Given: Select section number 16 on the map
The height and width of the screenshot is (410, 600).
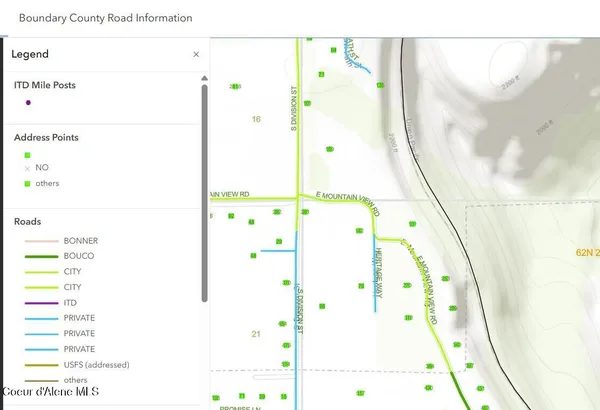Looking at the screenshot, I should point(256,119).
